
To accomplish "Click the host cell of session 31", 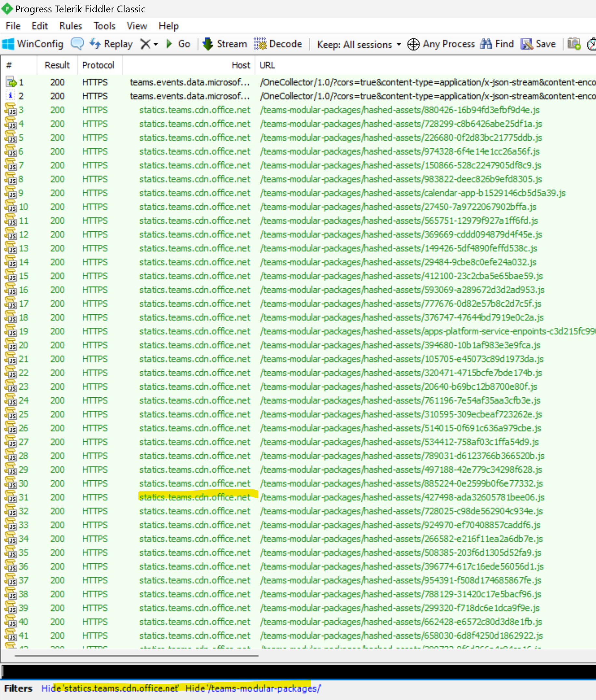I will tap(195, 497).
